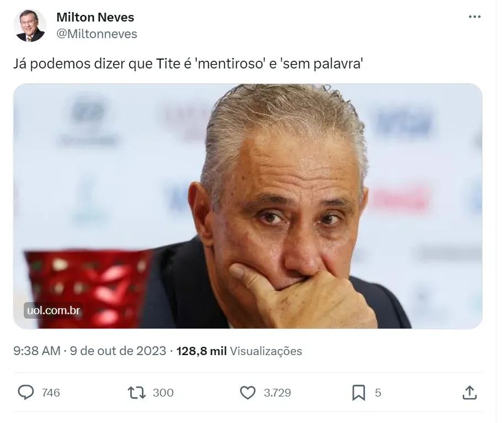Open the share upload arrow icon
This screenshot has height=423, width=504.
coord(470,393)
